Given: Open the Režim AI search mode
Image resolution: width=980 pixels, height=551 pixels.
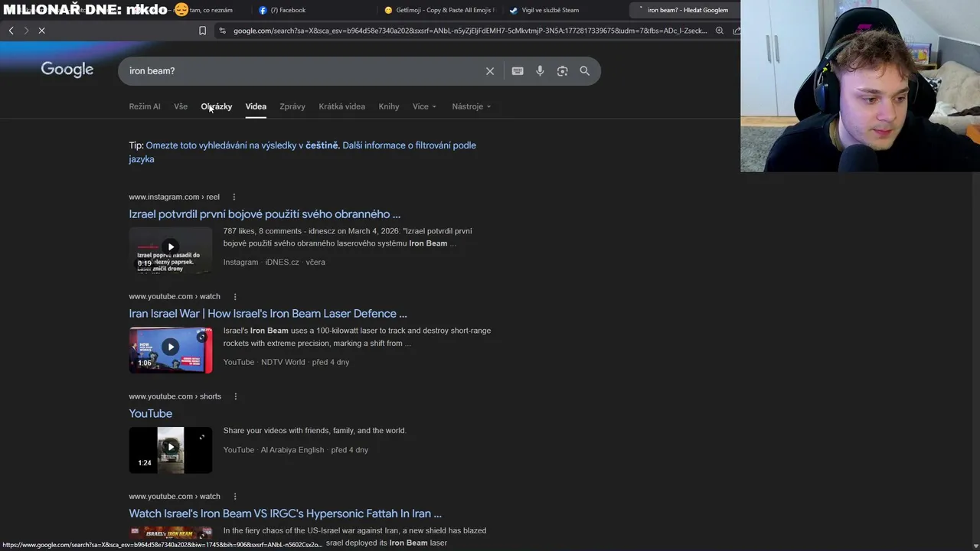Looking at the screenshot, I should (145, 106).
